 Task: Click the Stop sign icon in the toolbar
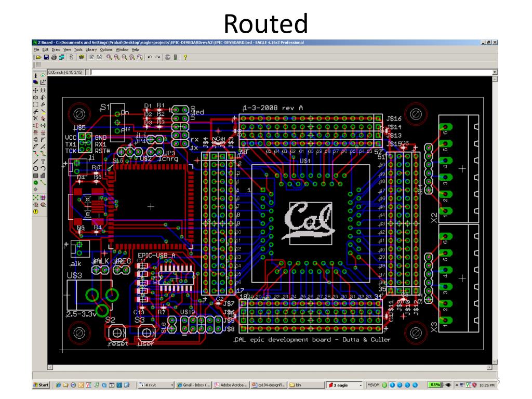click(168, 57)
